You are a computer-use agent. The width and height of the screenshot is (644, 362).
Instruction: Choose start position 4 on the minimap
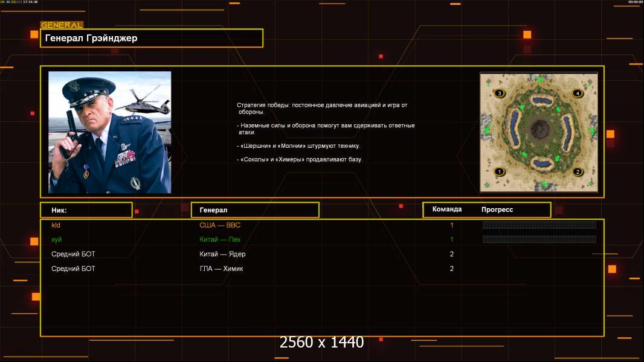click(578, 94)
